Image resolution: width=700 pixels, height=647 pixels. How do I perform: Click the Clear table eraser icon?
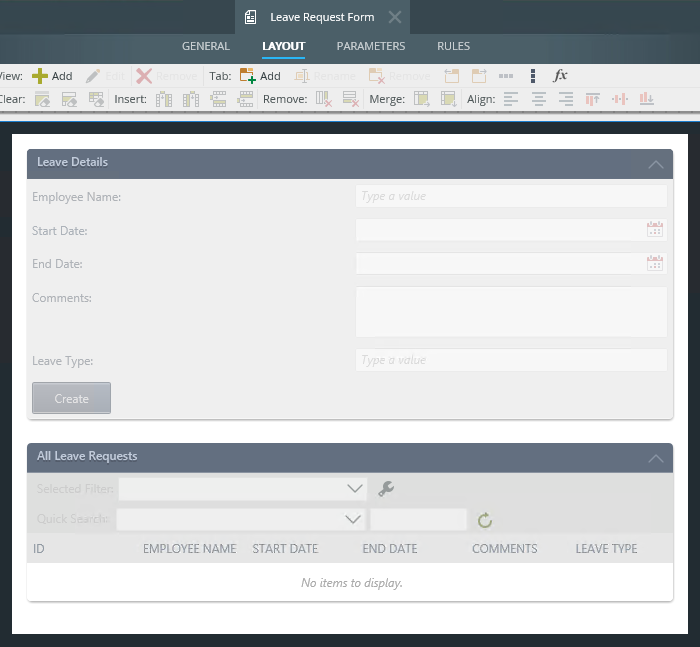click(96, 99)
